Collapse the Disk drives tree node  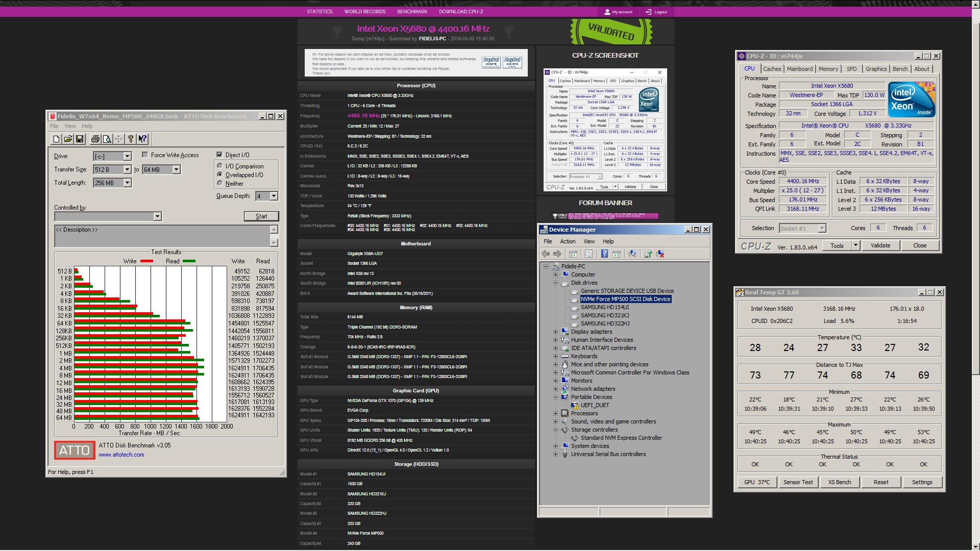click(555, 283)
